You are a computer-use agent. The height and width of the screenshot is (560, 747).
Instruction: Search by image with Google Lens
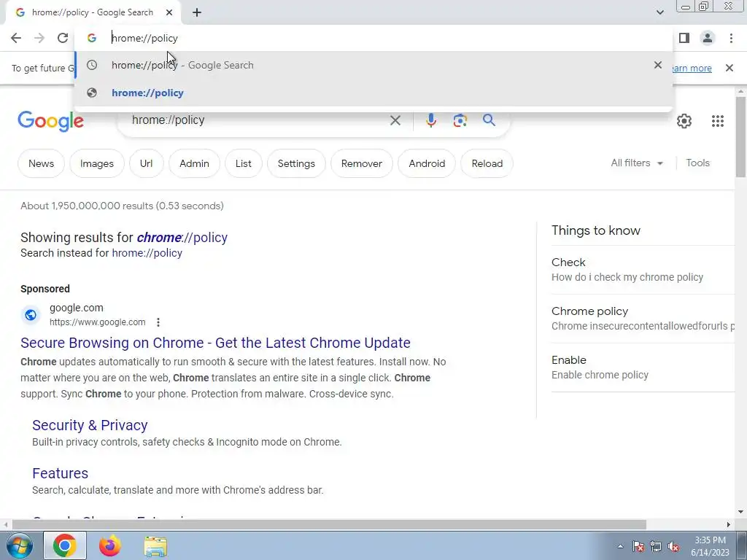(460, 120)
